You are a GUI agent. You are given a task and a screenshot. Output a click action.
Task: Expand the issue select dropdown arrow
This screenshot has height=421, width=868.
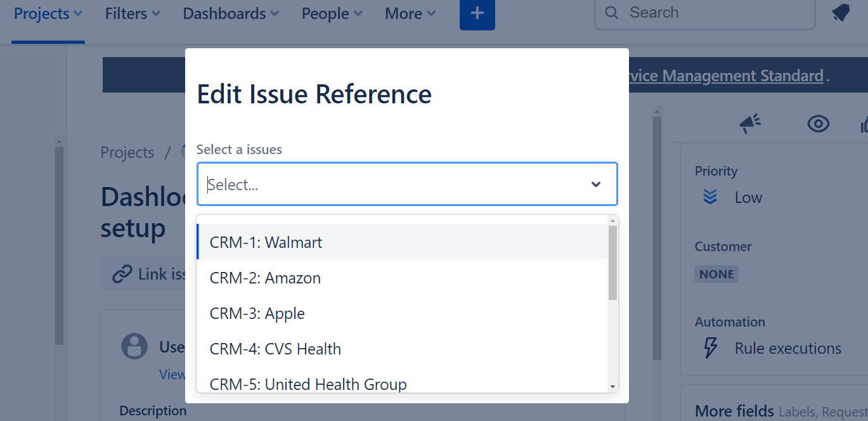pos(595,185)
